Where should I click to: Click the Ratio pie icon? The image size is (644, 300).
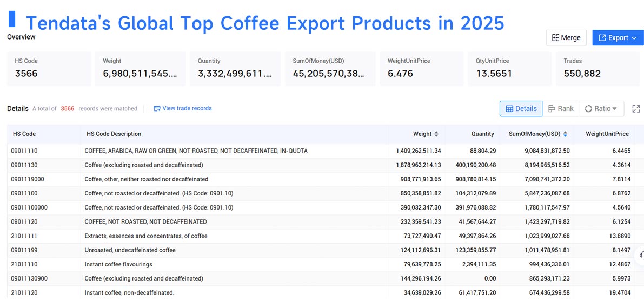[588, 109]
